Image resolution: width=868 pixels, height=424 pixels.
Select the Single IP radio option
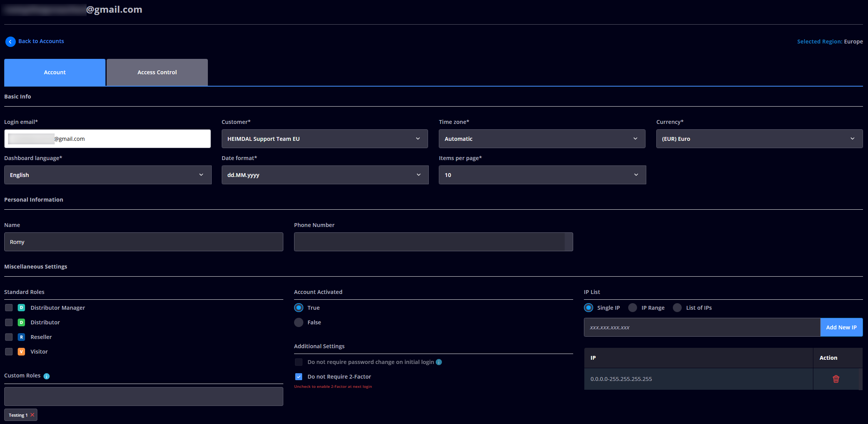click(x=589, y=308)
